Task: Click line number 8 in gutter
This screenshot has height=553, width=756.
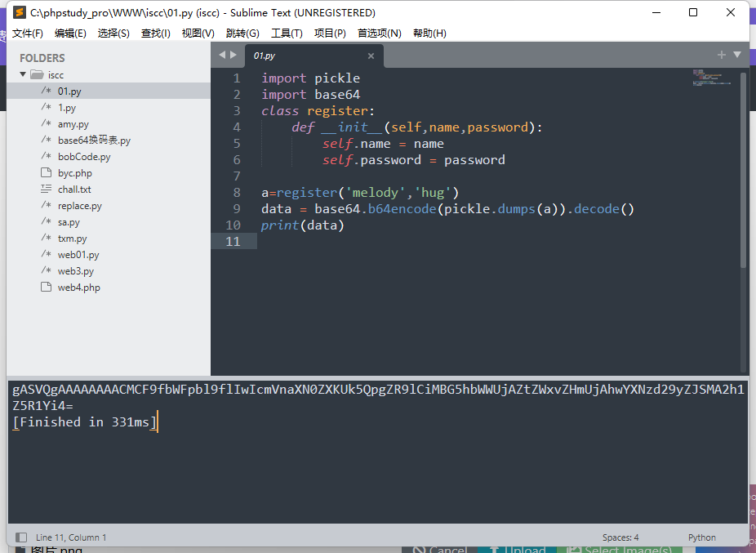Action: coord(237,193)
